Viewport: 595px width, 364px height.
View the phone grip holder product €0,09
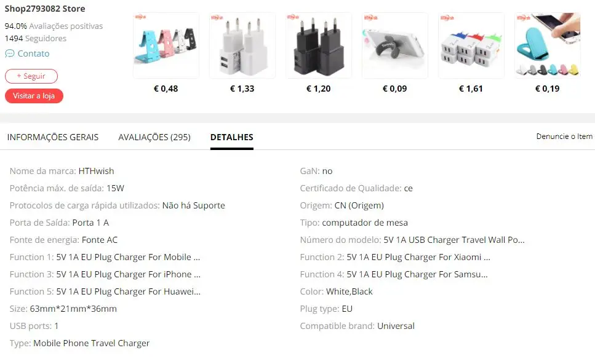click(x=395, y=45)
